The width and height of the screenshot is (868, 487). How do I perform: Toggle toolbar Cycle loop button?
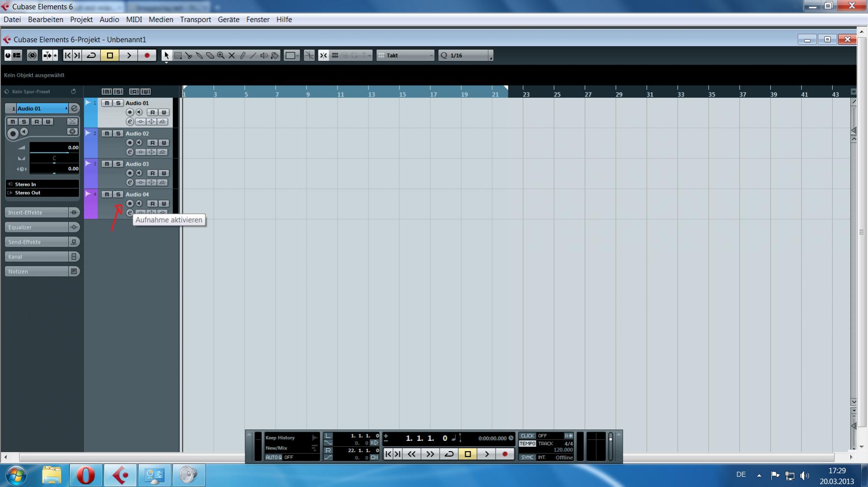pos(91,56)
